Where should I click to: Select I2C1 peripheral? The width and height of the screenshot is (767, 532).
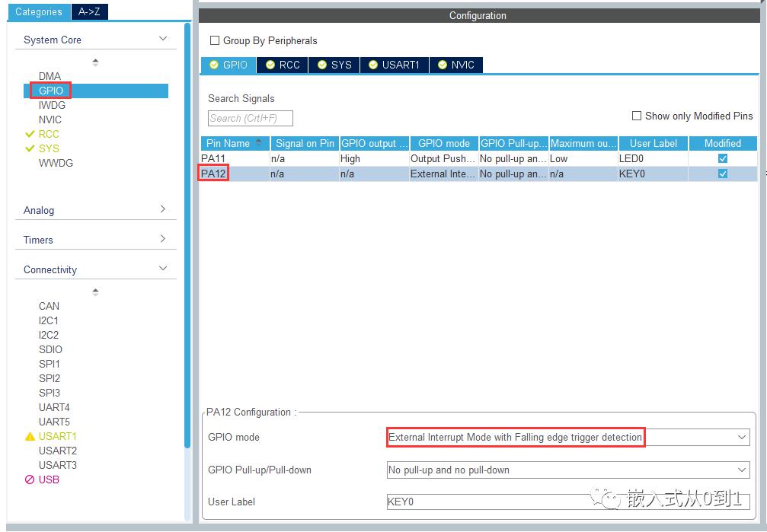point(49,320)
